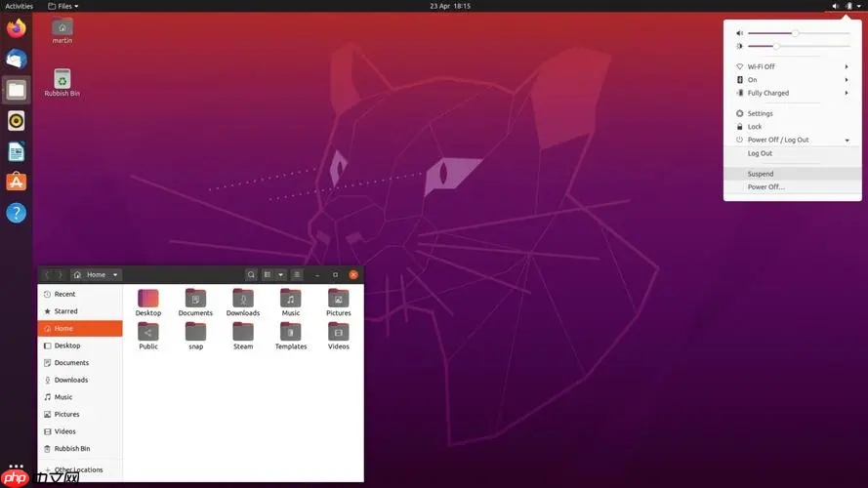
Task: Toggle list view in the Files window
Action: tap(268, 274)
